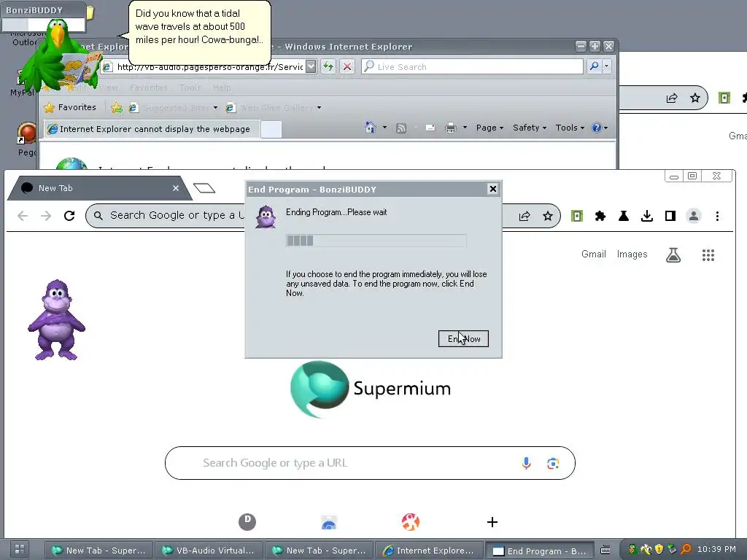Open the Safety dropdown in IE command bar
Image resolution: width=747 pixels, height=560 pixels.
tap(530, 128)
